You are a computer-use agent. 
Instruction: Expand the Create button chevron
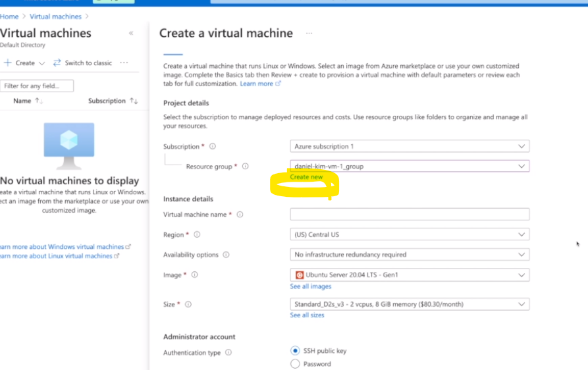pyautogui.click(x=41, y=63)
